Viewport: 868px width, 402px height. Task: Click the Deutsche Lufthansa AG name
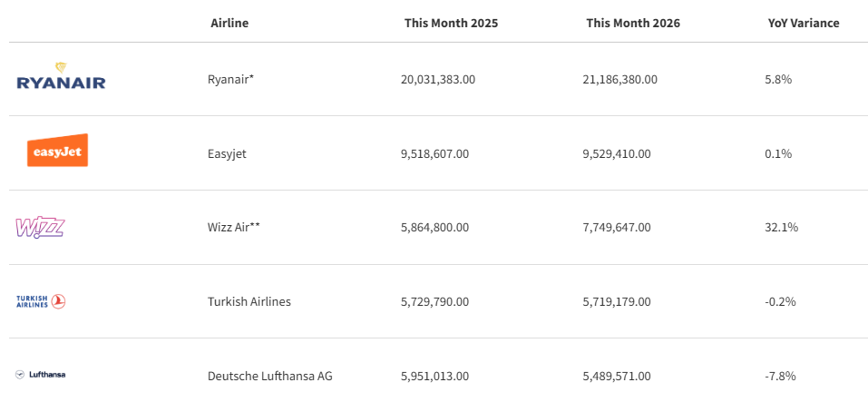[x=270, y=376]
